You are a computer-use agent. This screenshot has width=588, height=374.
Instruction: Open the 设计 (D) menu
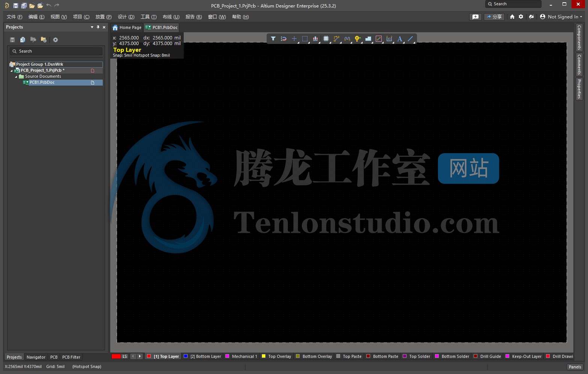[x=126, y=17]
